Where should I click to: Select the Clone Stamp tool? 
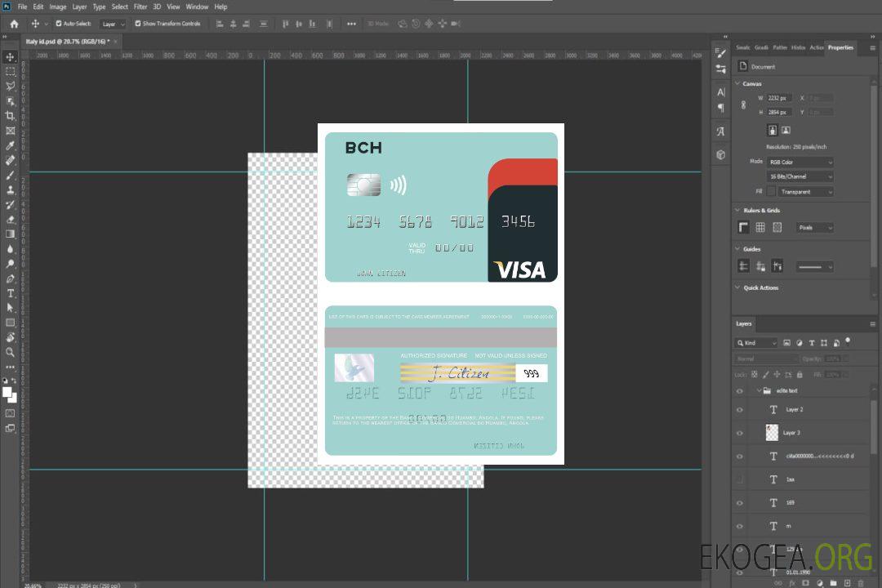pos(10,190)
